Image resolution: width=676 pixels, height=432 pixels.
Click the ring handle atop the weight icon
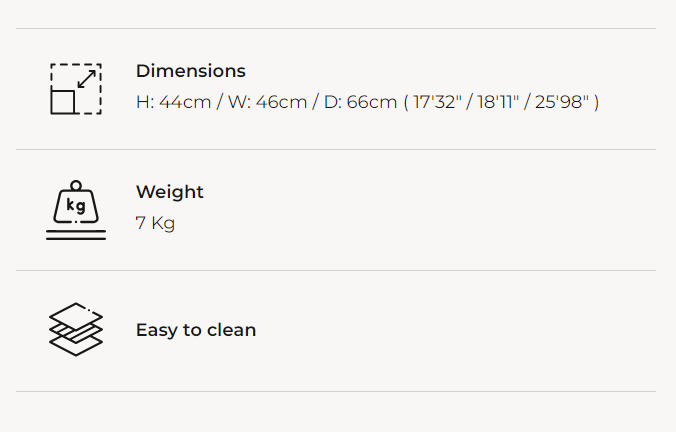(76, 185)
